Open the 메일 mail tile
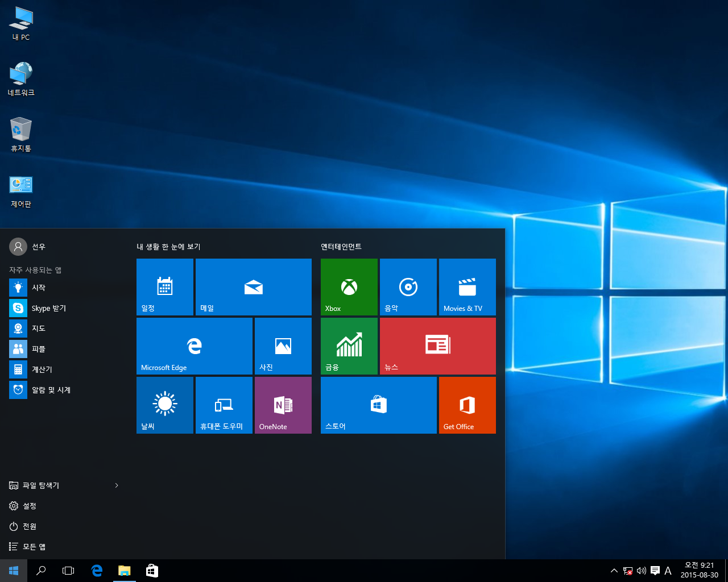This screenshot has width=728, height=582. point(254,287)
